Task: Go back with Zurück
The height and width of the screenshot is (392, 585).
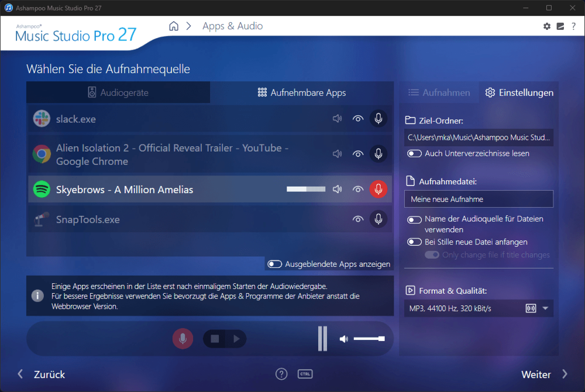Action: coord(42,374)
